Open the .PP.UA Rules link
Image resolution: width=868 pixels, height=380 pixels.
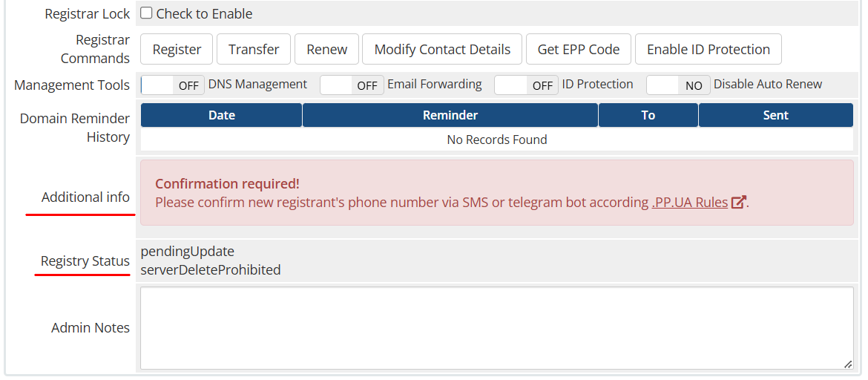click(x=690, y=202)
